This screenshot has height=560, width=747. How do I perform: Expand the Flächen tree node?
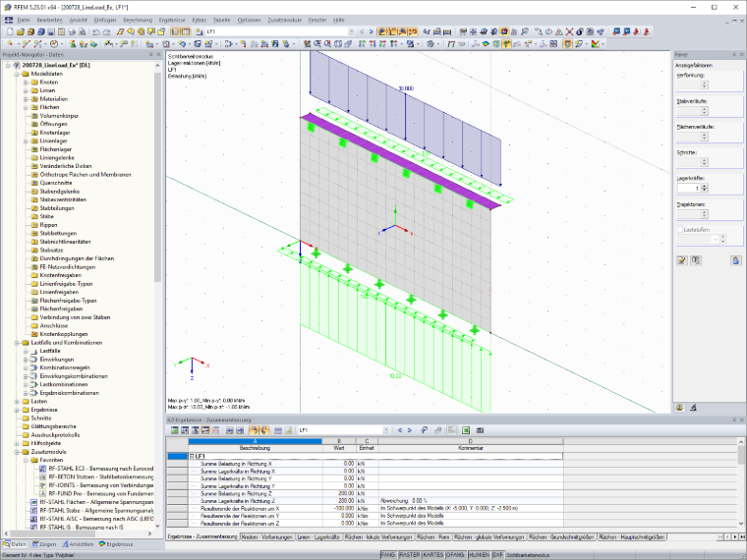coord(26,108)
